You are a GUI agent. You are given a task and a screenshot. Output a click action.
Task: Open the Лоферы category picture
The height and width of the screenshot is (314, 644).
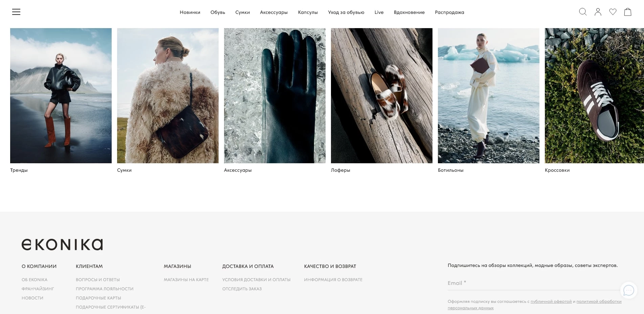[381, 96]
